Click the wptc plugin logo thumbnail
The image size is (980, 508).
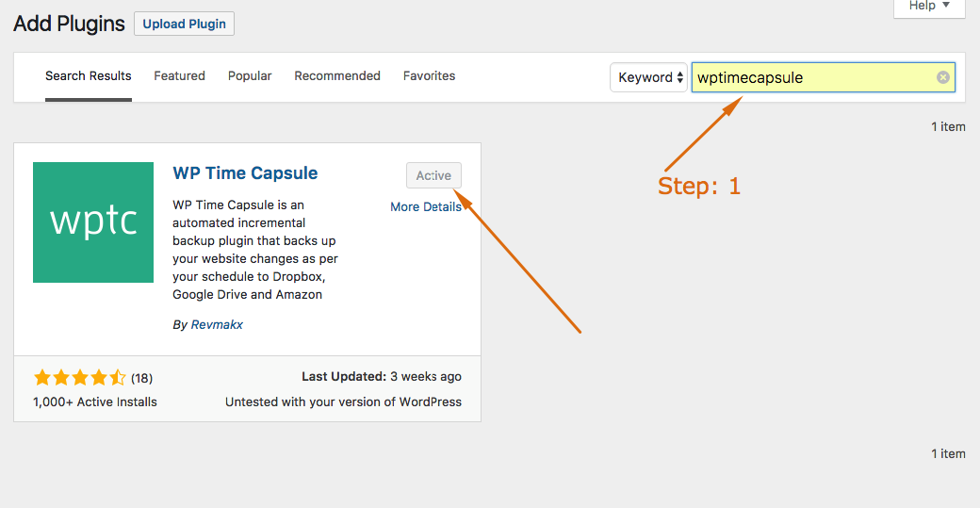pos(93,222)
